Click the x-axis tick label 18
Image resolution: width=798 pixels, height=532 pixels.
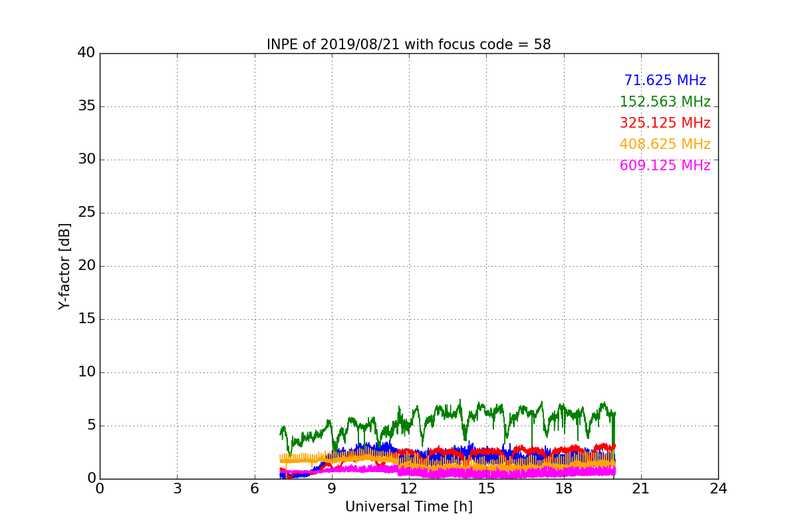(x=563, y=488)
